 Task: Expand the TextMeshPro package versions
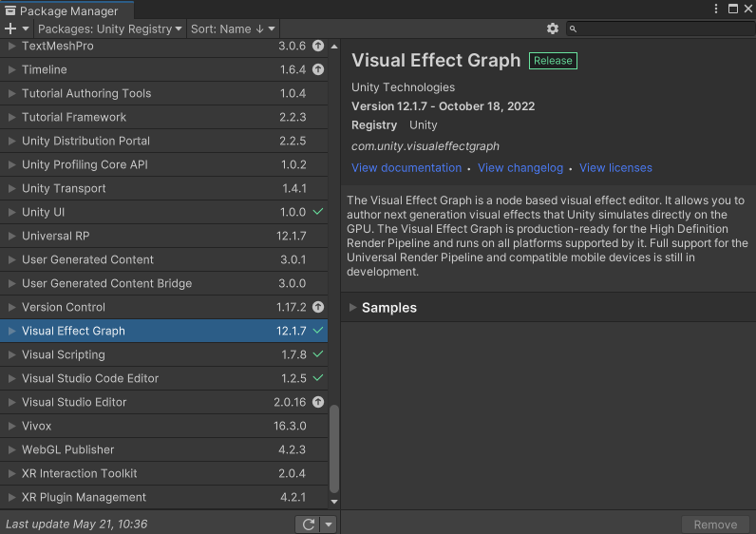12,46
